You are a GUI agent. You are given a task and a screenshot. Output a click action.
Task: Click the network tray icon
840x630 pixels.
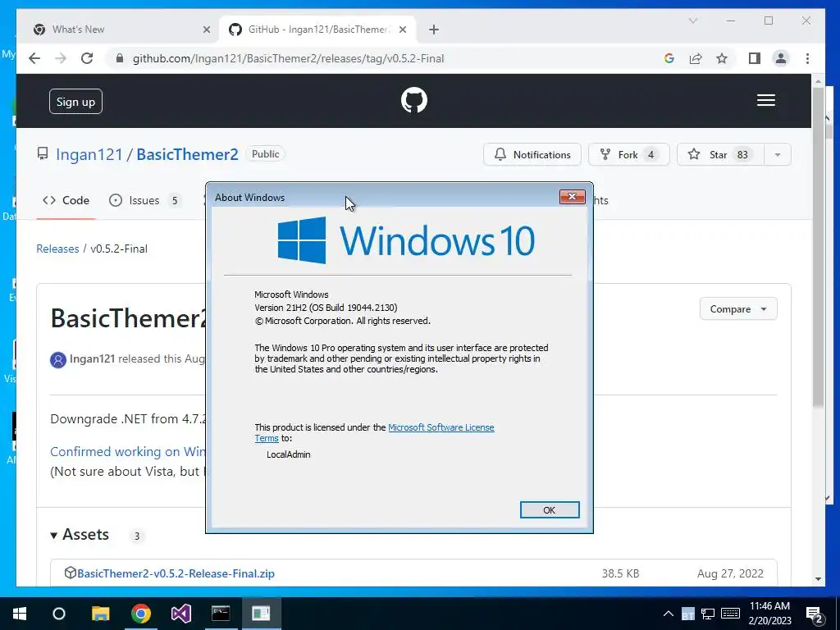(708, 614)
